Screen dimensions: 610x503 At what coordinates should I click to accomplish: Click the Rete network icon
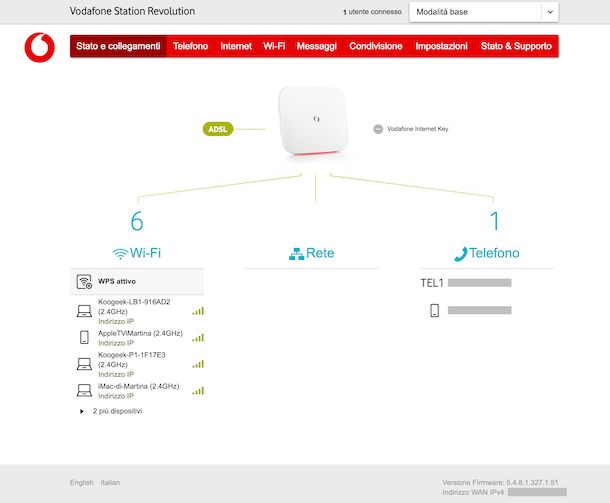coord(296,254)
